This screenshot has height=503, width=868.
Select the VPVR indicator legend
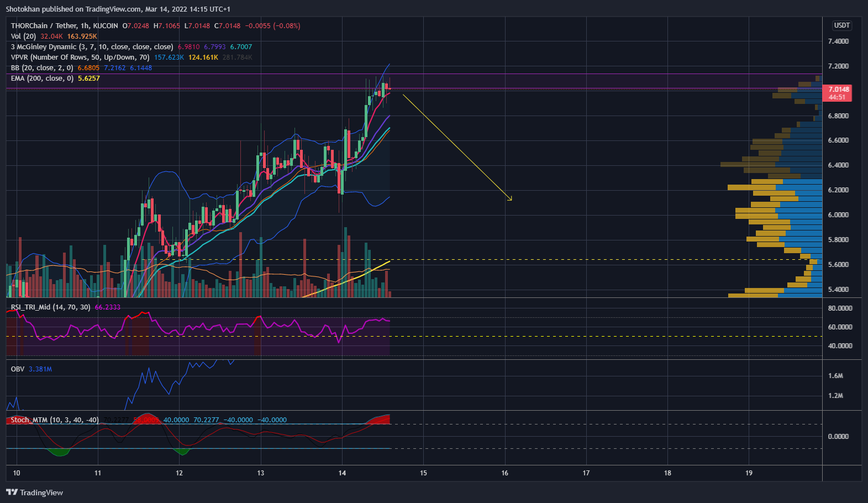[80, 57]
